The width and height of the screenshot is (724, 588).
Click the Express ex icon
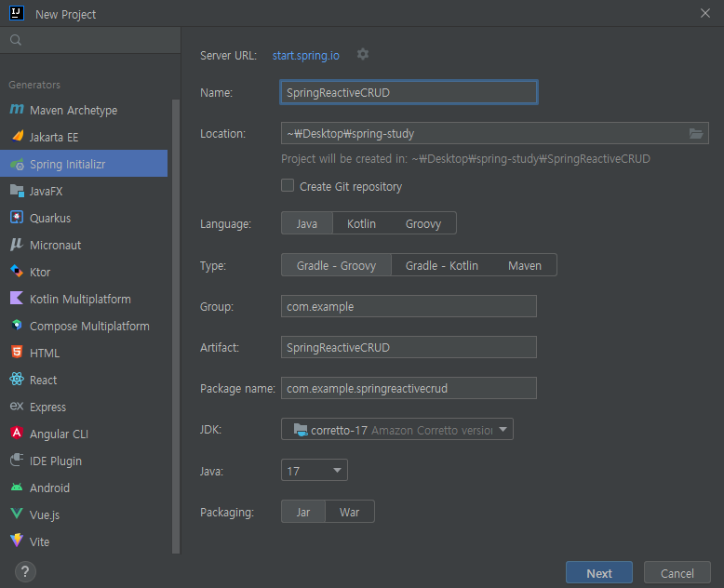17,407
